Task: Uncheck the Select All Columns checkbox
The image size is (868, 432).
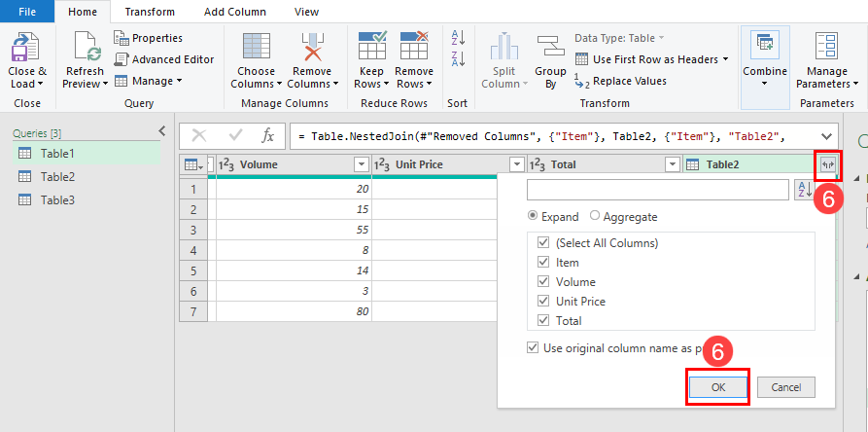Action: point(543,243)
